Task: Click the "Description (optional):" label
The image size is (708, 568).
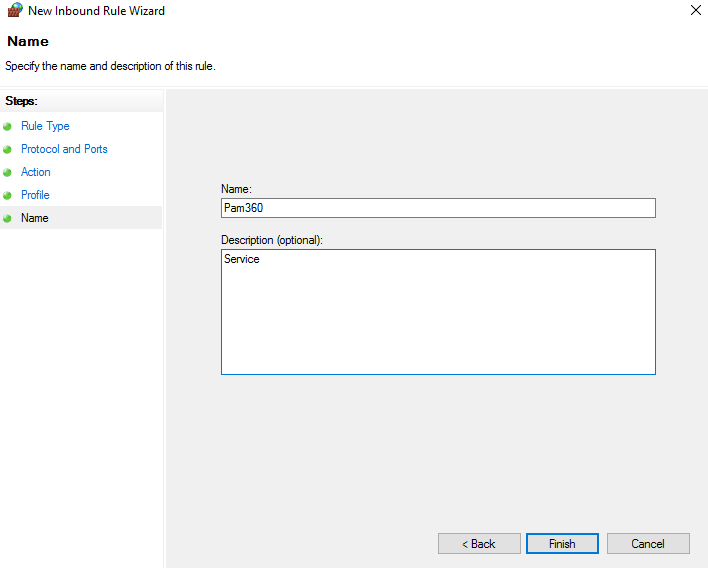Action: [272, 240]
